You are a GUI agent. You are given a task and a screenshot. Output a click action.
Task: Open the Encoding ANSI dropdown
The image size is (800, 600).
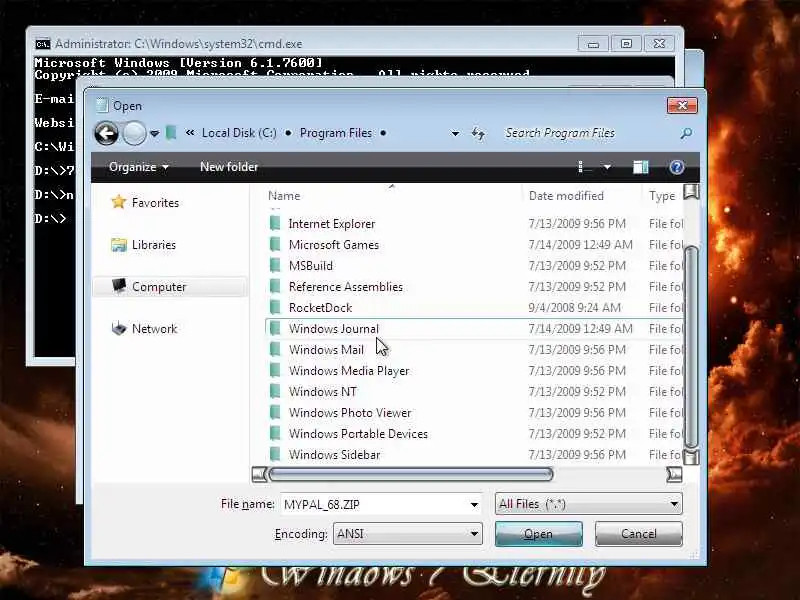[408, 534]
